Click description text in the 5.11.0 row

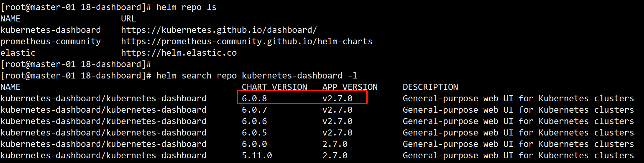coord(518,156)
